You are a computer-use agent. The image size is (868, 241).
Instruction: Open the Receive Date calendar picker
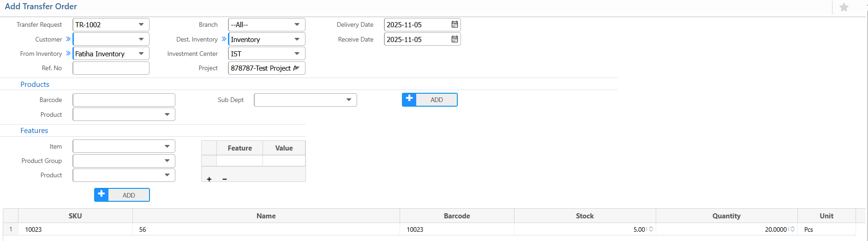[455, 39]
